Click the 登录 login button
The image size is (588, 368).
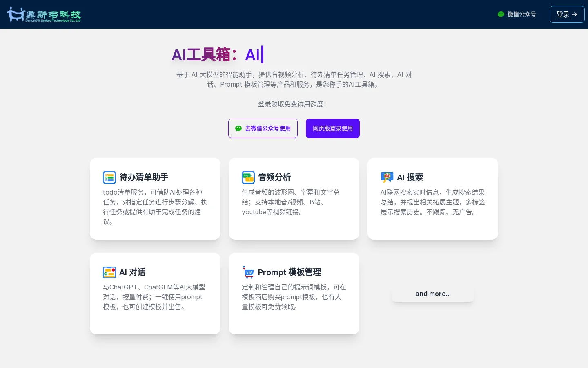[567, 14]
